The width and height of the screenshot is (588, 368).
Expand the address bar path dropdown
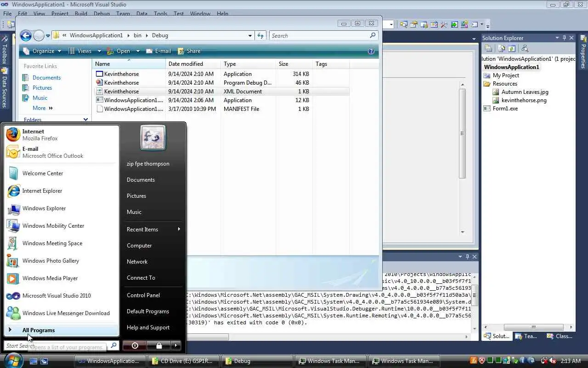point(250,35)
